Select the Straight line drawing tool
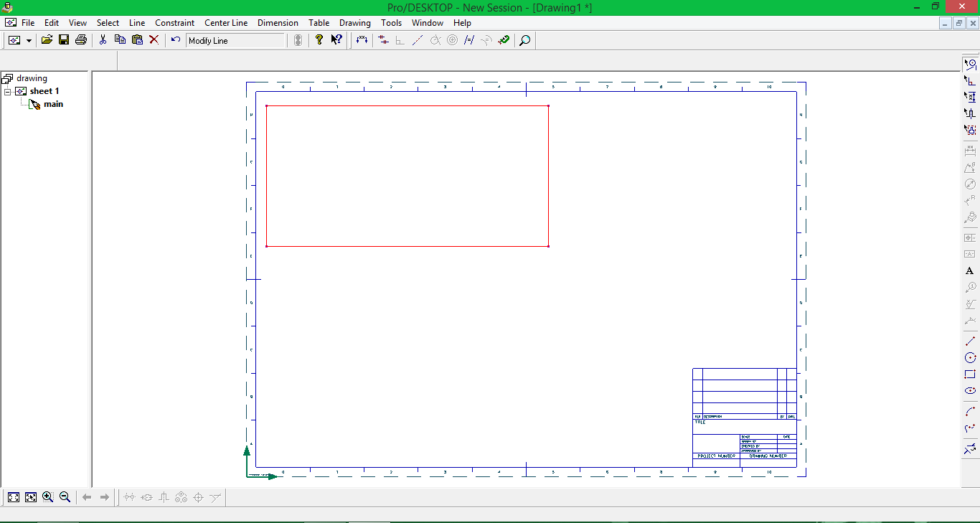980x523 pixels. pos(970,341)
